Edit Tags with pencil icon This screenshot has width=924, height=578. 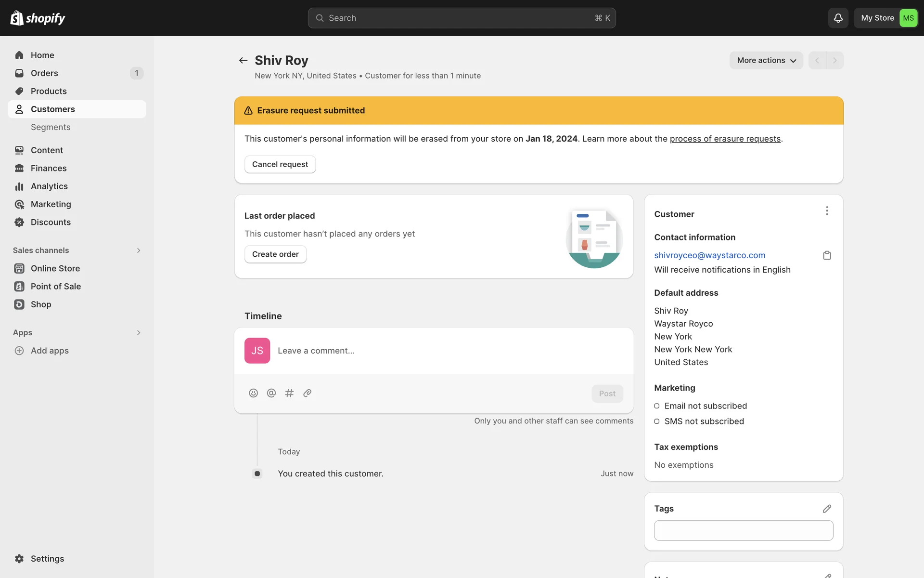(827, 509)
